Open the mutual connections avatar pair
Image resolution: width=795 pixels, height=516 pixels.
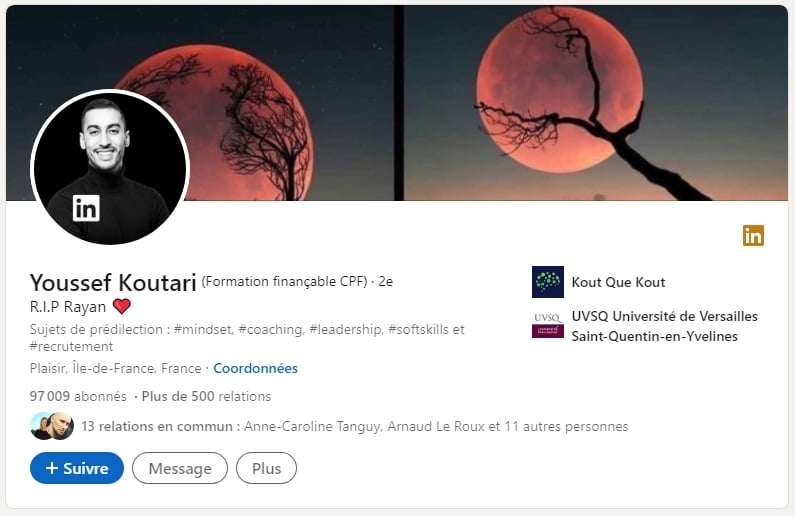coord(52,426)
